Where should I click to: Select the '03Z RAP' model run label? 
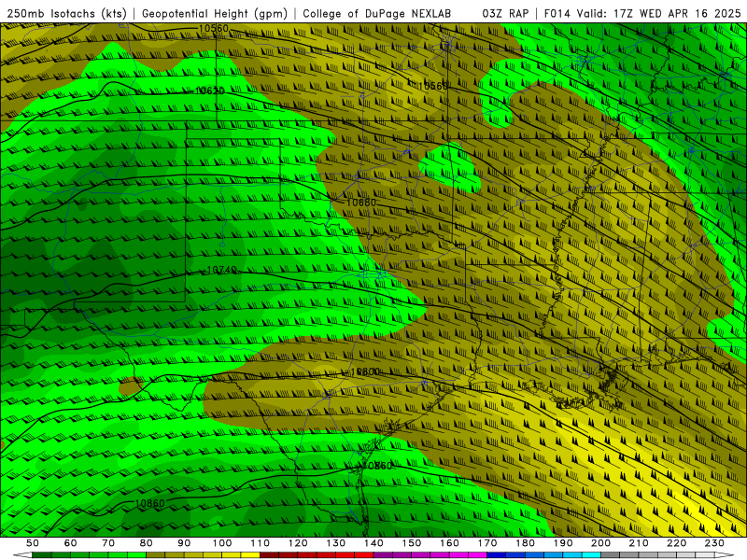pos(505,13)
